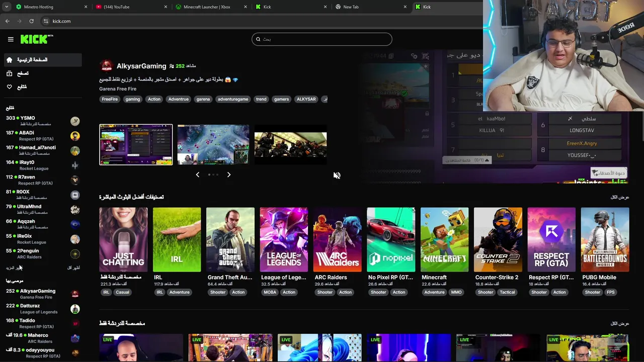Click the search input field

point(322,39)
